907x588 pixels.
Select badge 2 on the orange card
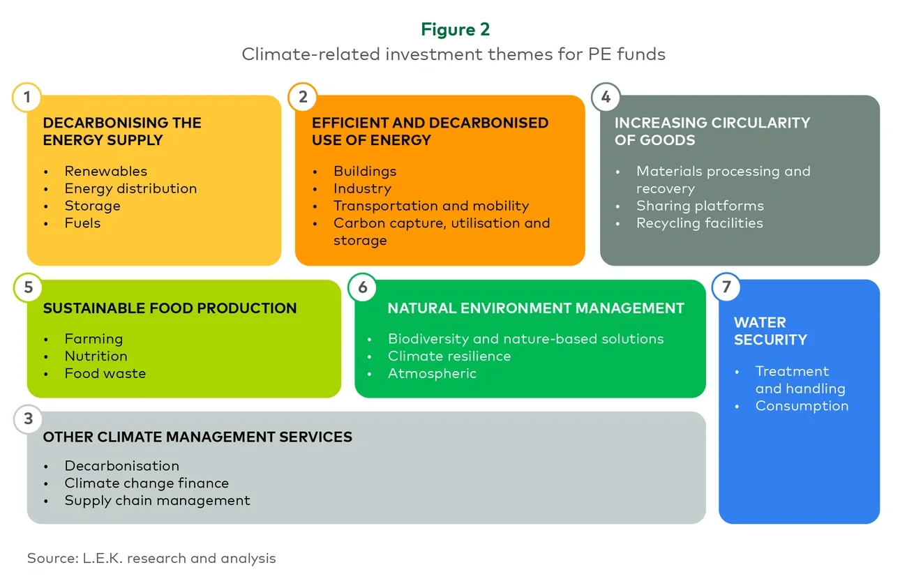[x=302, y=97]
